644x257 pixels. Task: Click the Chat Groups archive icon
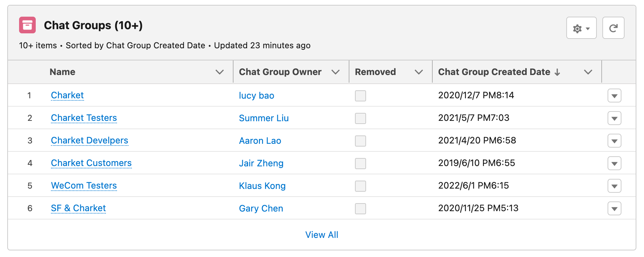pos(27,25)
